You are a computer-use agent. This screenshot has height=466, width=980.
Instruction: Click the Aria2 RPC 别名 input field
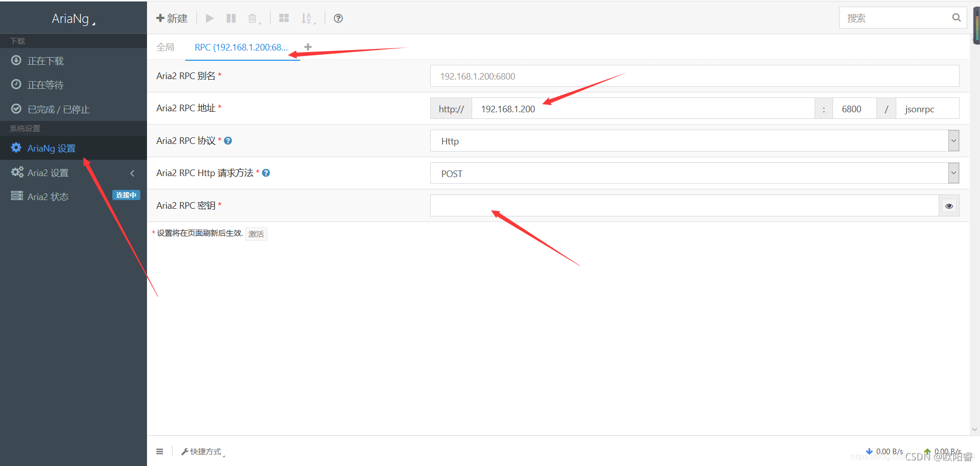[x=695, y=76]
